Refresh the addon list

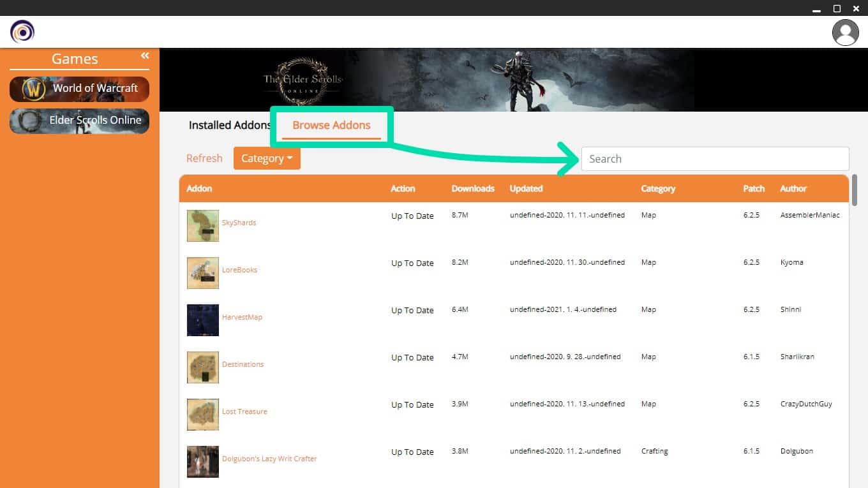[204, 158]
